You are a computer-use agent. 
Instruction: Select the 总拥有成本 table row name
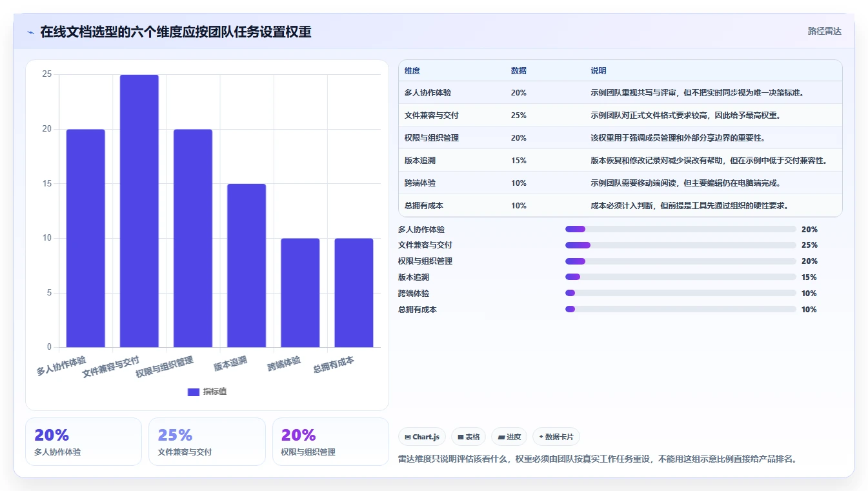coord(424,206)
